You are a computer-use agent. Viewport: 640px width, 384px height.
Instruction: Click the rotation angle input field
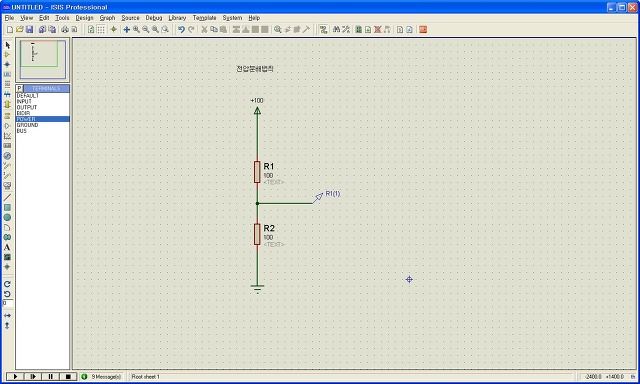pos(8,304)
